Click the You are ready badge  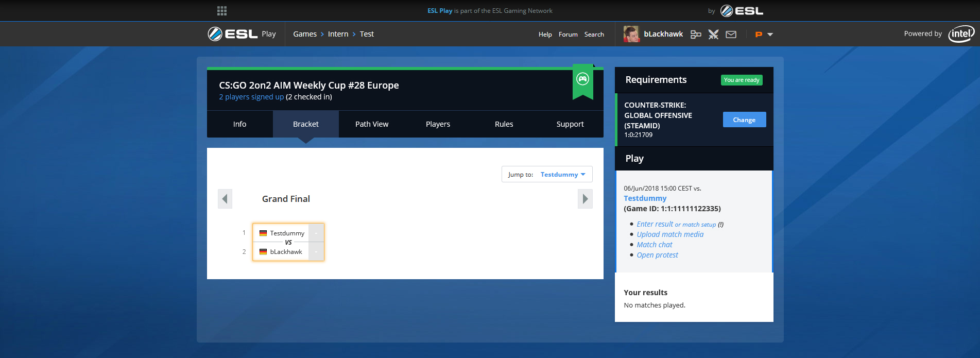(742, 80)
